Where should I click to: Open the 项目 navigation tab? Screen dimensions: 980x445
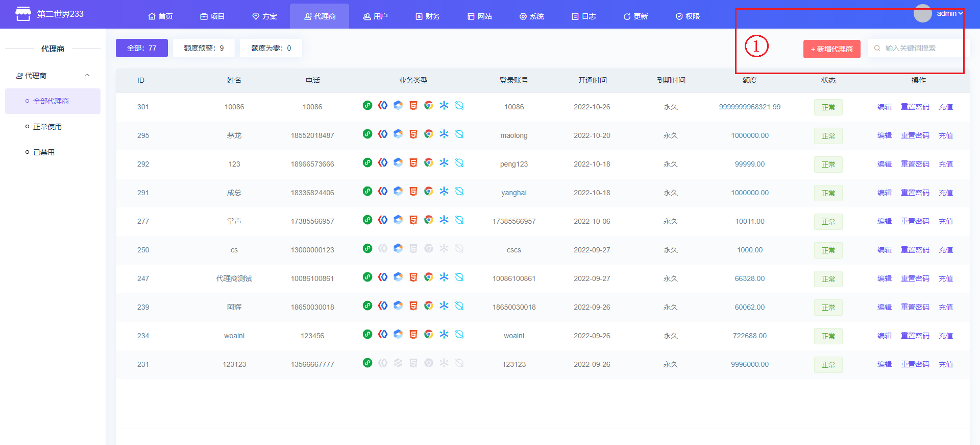pos(212,16)
